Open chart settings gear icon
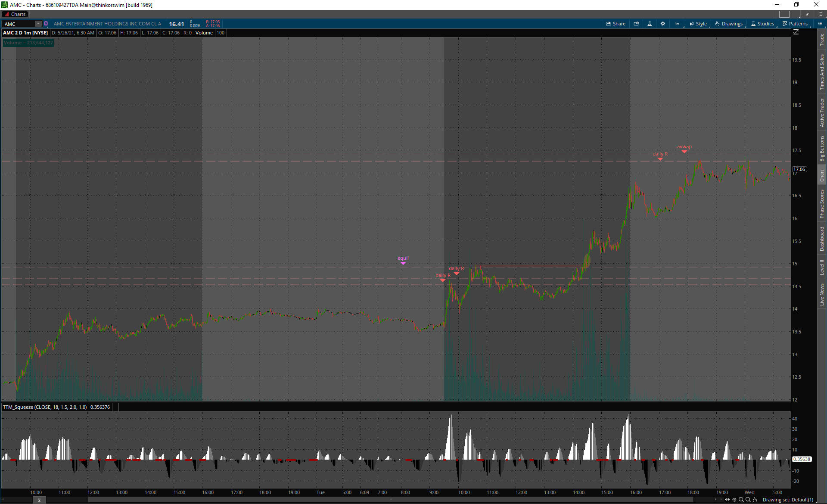 pyautogui.click(x=663, y=24)
